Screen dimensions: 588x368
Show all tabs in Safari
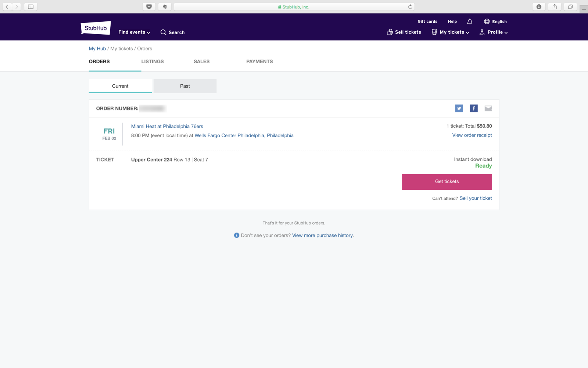point(570,7)
